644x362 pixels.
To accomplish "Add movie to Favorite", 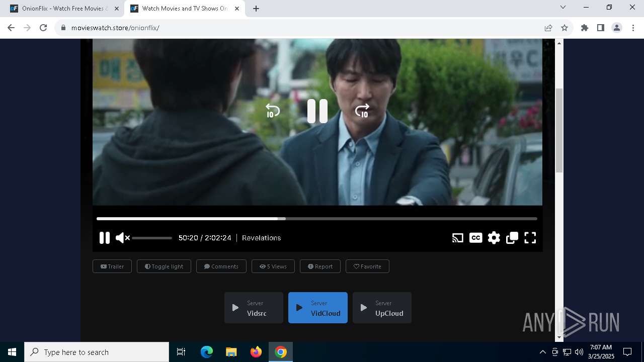I will (x=367, y=266).
